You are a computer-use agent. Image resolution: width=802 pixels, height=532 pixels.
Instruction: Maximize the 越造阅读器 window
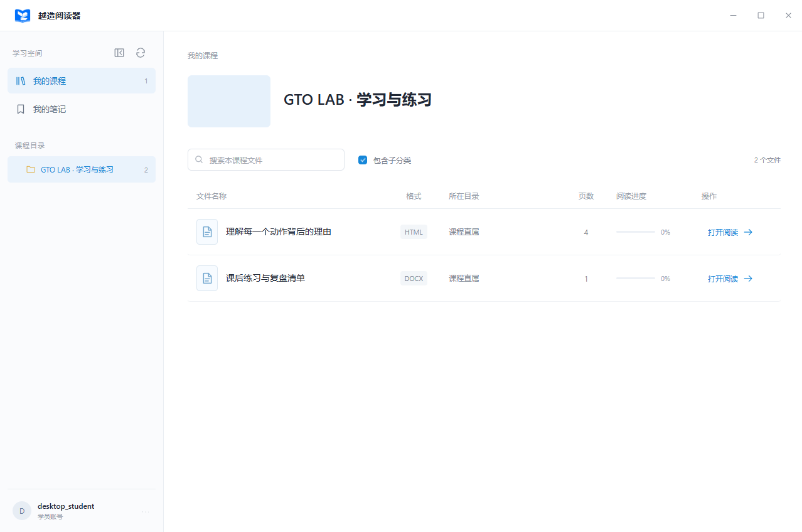coord(761,16)
